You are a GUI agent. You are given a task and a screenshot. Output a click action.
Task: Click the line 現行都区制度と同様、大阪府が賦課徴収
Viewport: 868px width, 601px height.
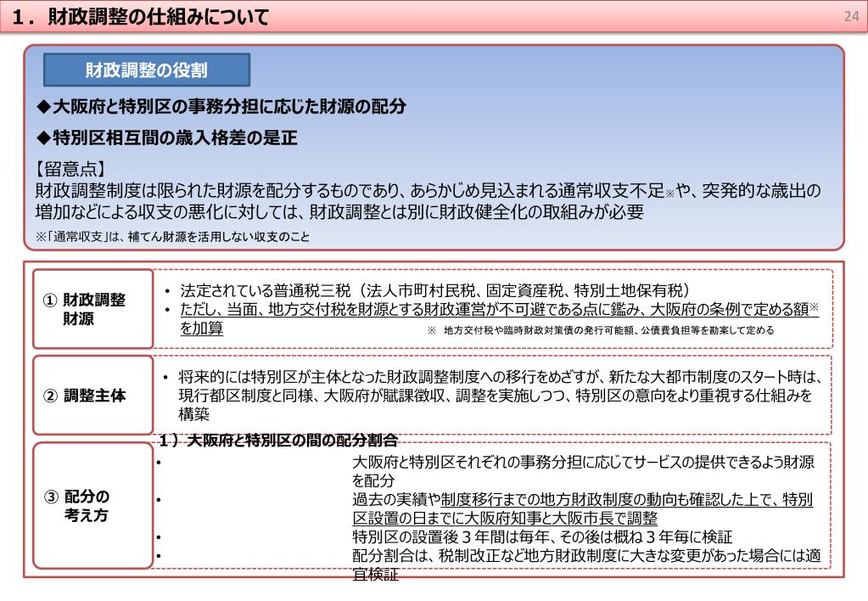[x=496, y=395]
